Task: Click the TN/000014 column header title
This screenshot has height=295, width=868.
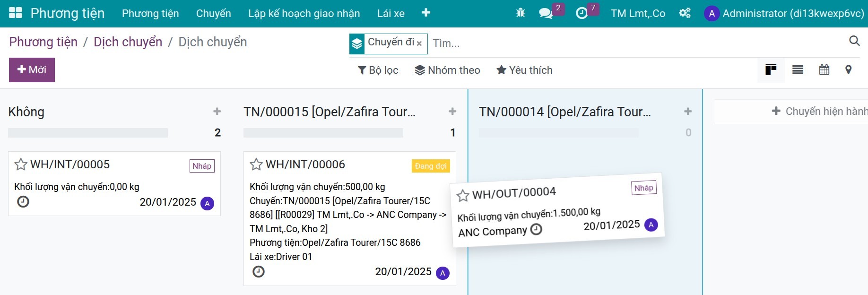Action: point(565,112)
